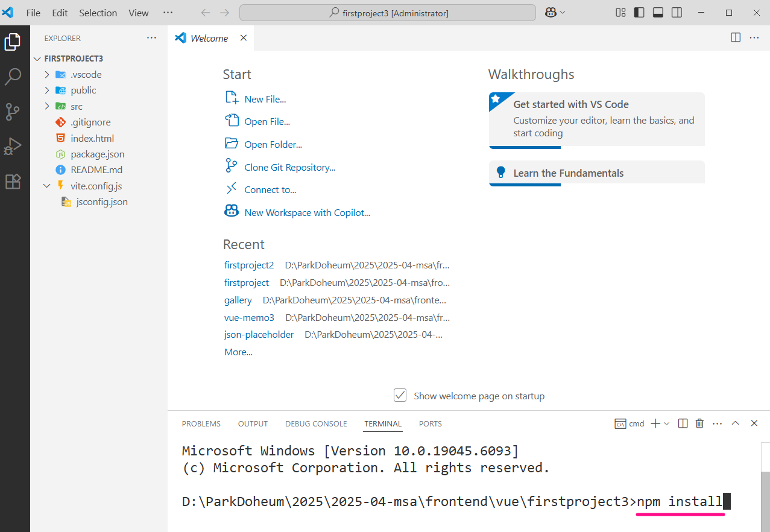Image resolution: width=770 pixels, height=532 pixels.
Task: Maximize the panel with up chevron
Action: 735,423
